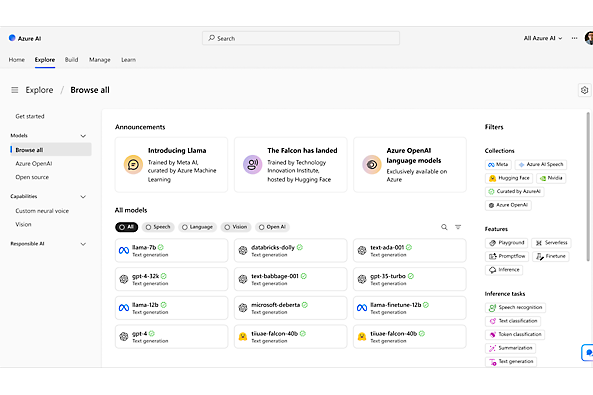Viewport: 593px width, 395px height.
Task: Click inside the Search box
Action: (301, 38)
